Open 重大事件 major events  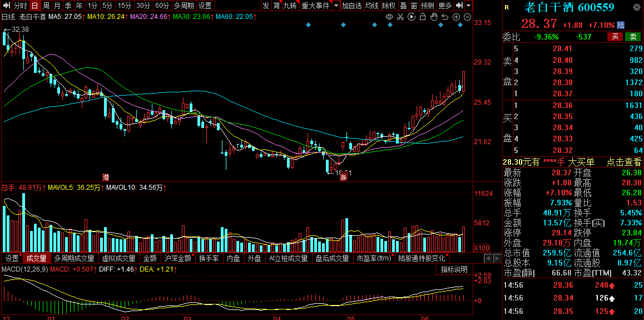point(315,6)
